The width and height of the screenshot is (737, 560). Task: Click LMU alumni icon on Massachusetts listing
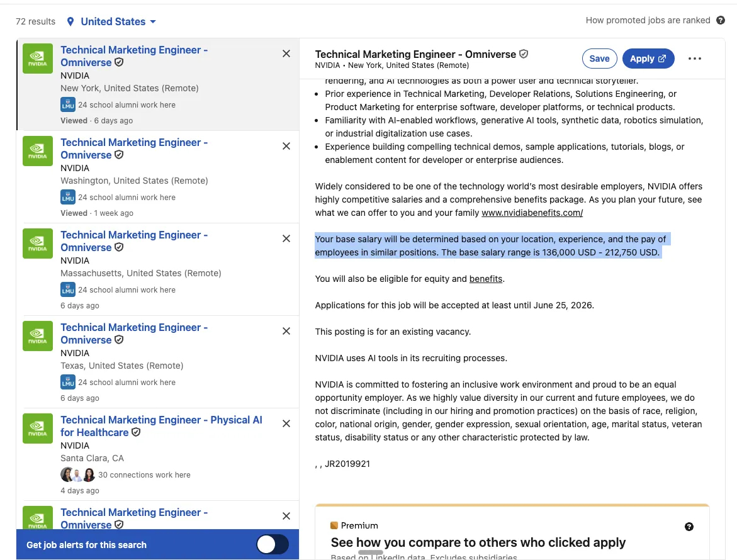pos(68,289)
